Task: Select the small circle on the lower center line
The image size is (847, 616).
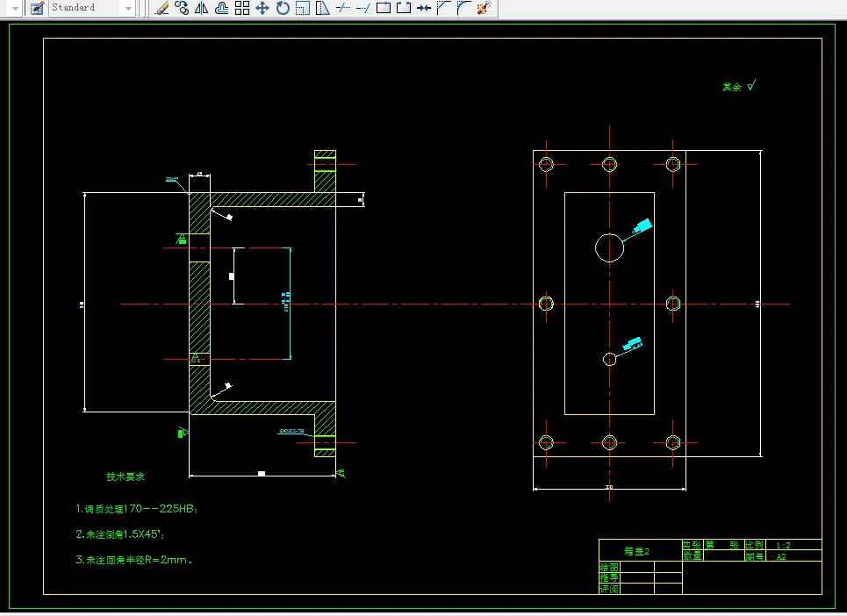Action: [x=609, y=359]
